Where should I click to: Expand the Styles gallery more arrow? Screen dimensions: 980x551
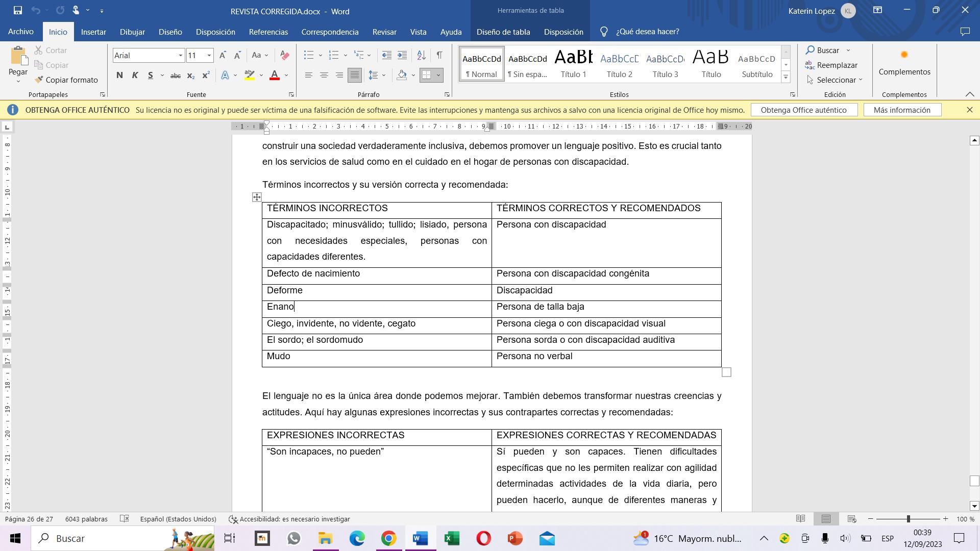(x=786, y=78)
